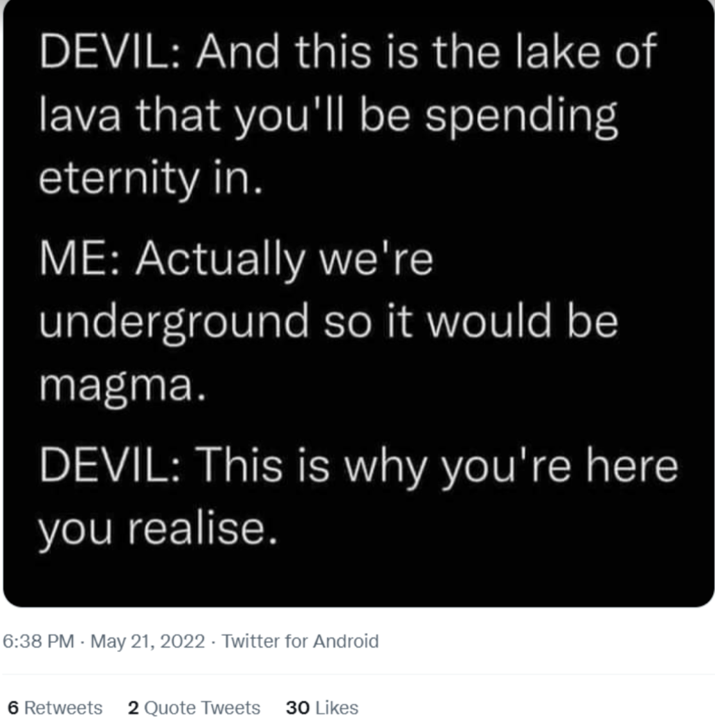Screen dimensions: 715x728
Task: Click the 6:38 PM timestamp
Action: coord(39,641)
